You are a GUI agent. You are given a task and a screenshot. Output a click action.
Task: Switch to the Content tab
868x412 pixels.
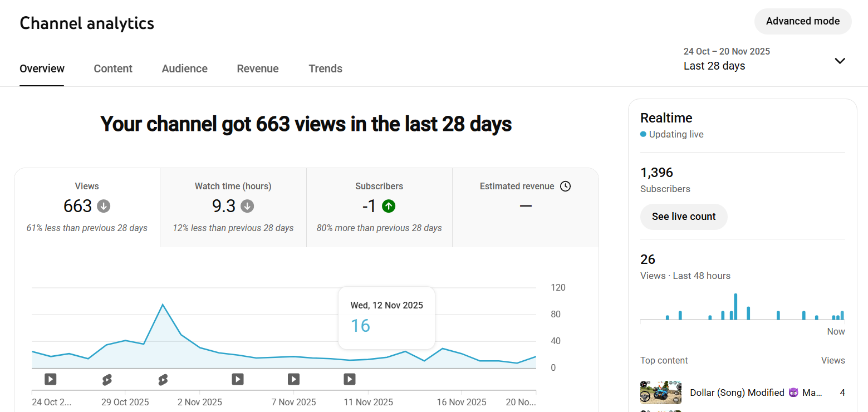point(113,68)
